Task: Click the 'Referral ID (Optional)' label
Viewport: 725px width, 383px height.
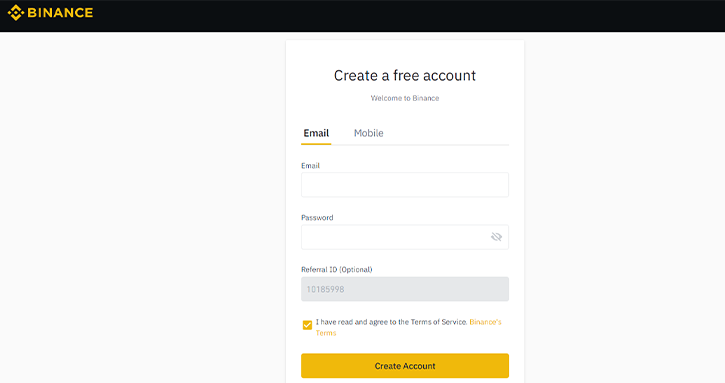Action: click(x=337, y=269)
